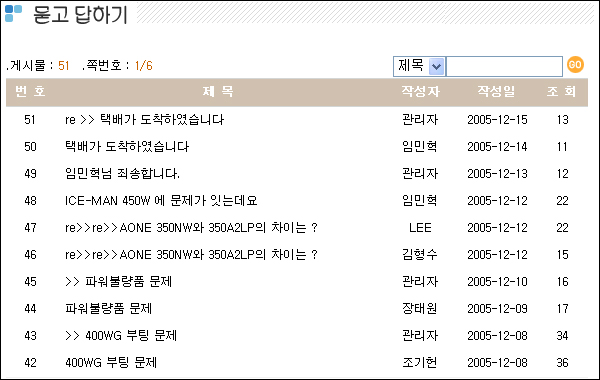
Task: Click date 2005-12-10 on post 45
Action: click(x=497, y=282)
